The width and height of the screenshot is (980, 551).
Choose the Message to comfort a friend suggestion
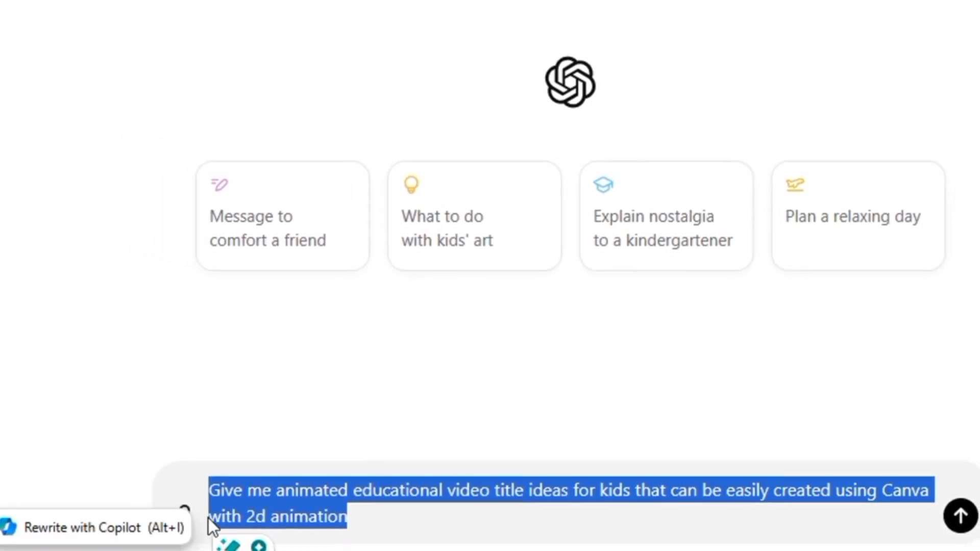coord(283,216)
